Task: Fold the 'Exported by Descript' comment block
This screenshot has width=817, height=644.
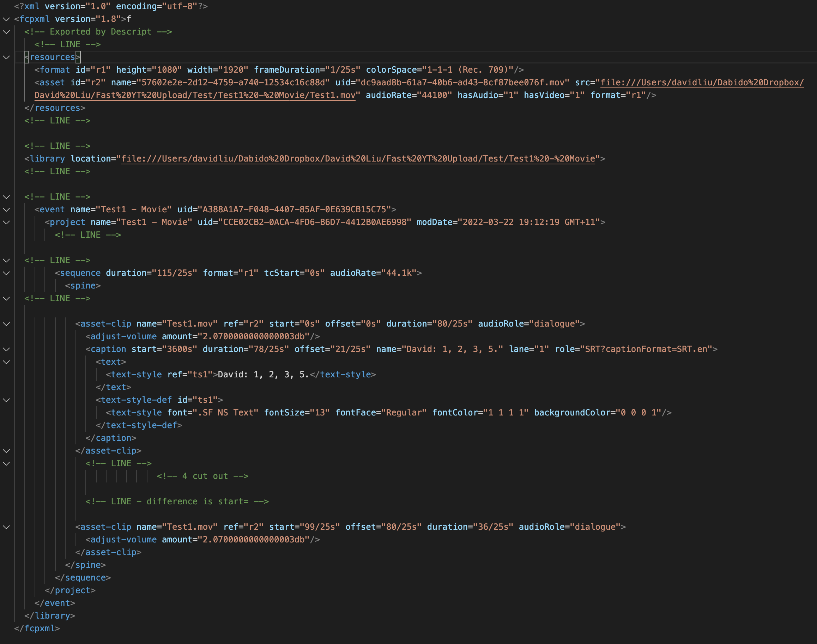Action: pyautogui.click(x=6, y=32)
